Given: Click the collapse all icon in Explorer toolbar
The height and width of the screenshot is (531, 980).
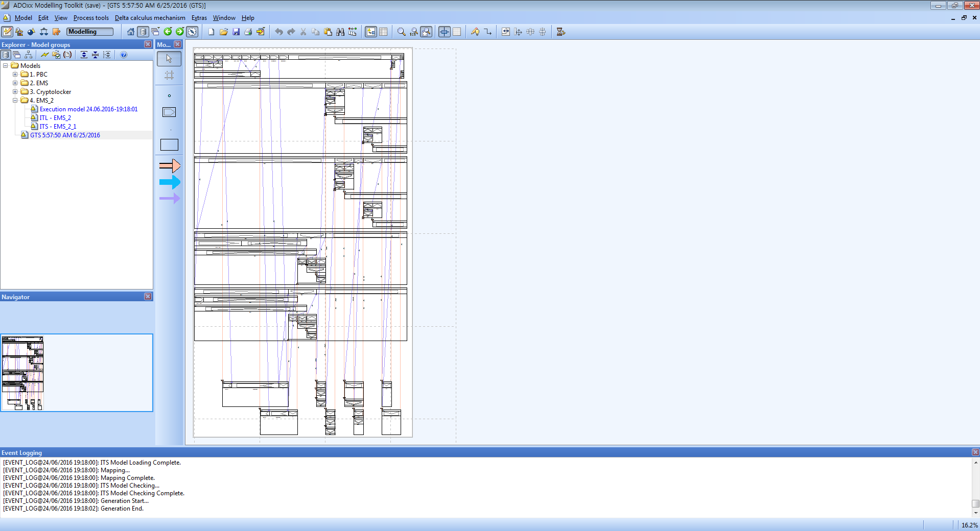Looking at the screenshot, I should click(x=95, y=55).
